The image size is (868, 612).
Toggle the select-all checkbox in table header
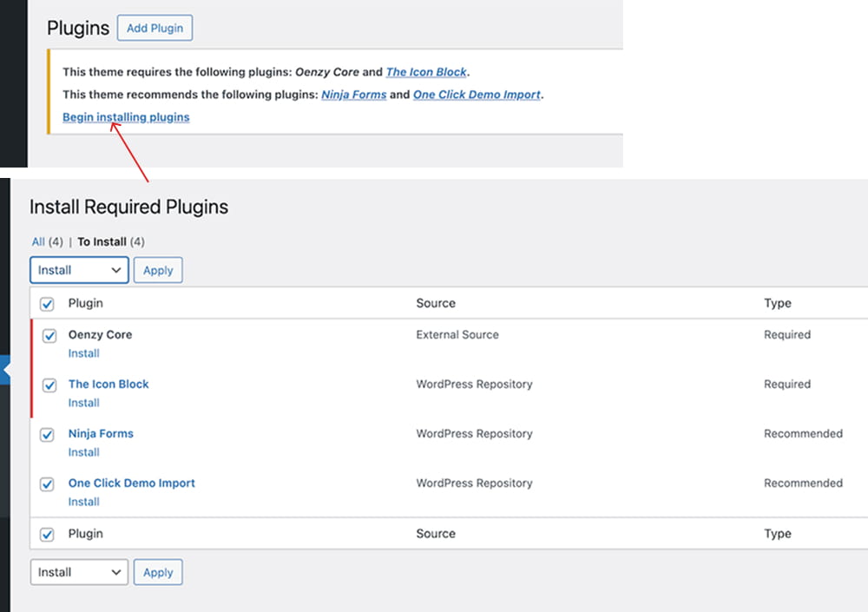(x=48, y=303)
